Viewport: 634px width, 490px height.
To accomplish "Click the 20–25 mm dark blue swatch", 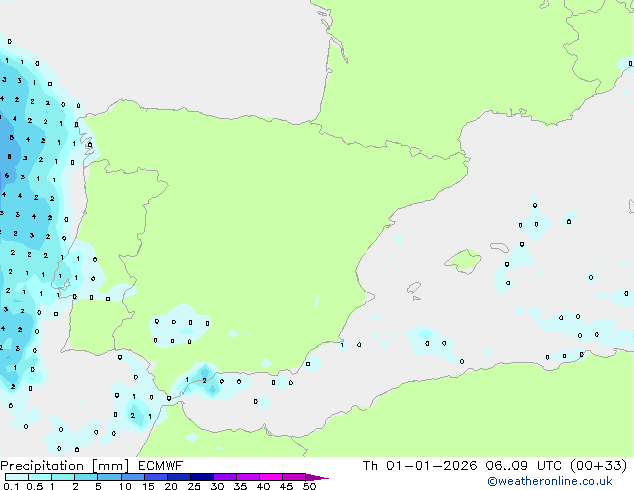I will click(179, 477).
